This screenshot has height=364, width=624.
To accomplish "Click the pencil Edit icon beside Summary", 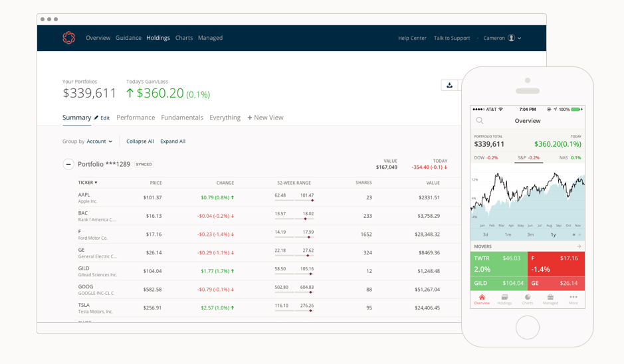I will pyautogui.click(x=96, y=118).
